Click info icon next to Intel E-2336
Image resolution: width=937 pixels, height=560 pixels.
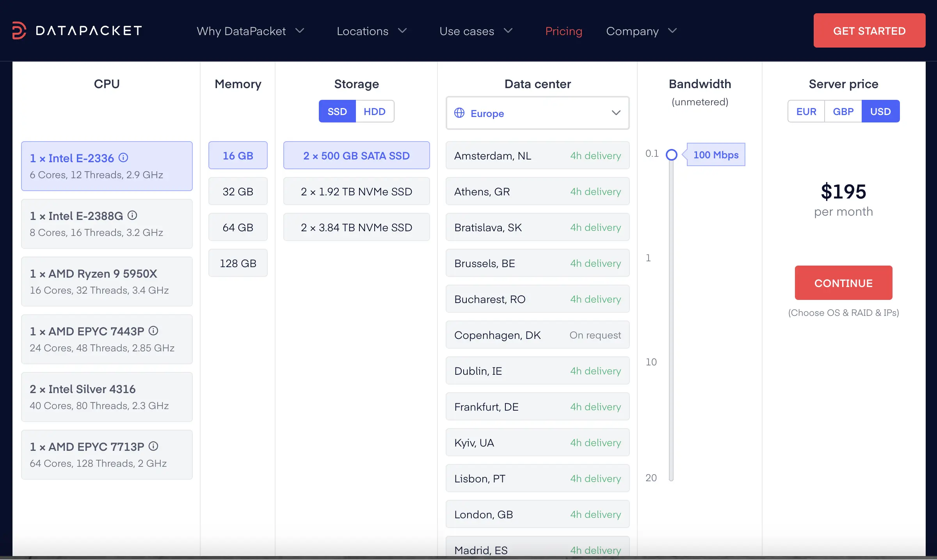point(123,158)
